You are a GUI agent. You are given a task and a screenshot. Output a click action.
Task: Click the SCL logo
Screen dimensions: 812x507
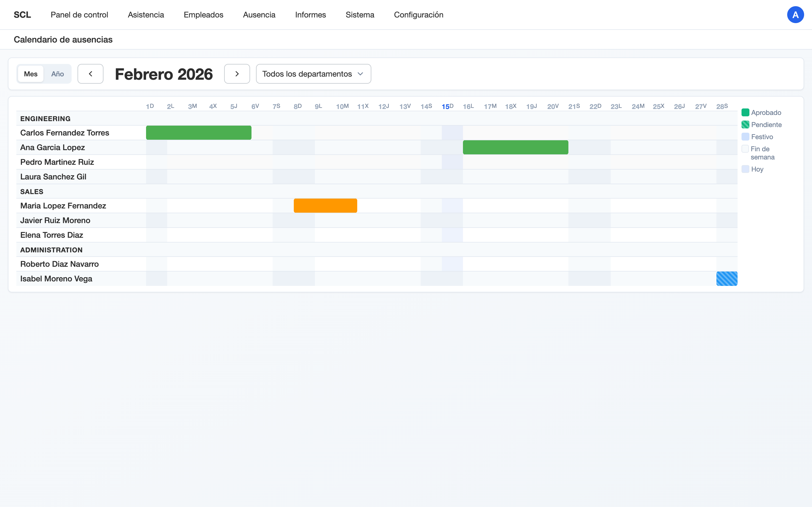click(22, 14)
